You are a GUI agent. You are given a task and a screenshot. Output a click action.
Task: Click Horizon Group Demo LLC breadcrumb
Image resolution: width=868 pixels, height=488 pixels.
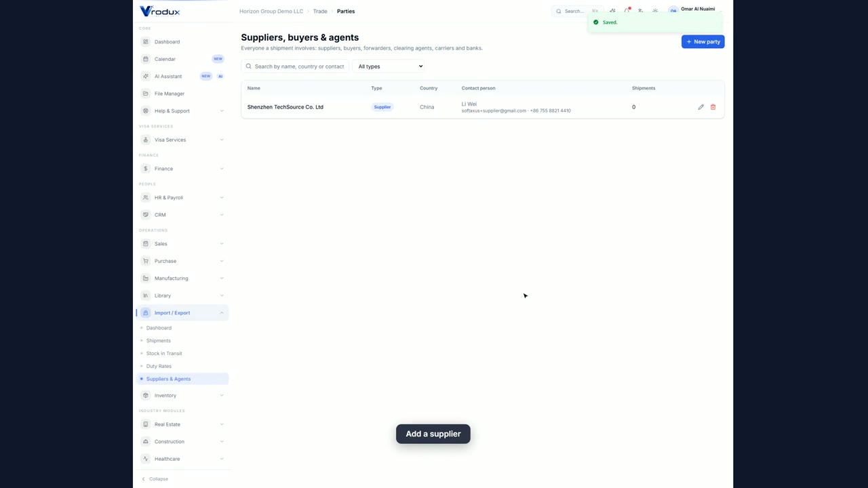click(x=271, y=12)
